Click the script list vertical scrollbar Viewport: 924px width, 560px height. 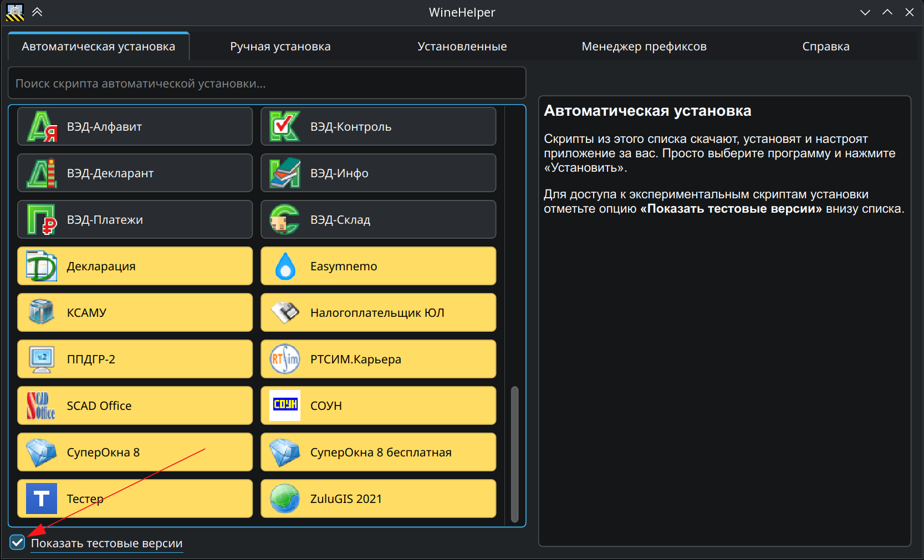pyautogui.click(x=514, y=454)
